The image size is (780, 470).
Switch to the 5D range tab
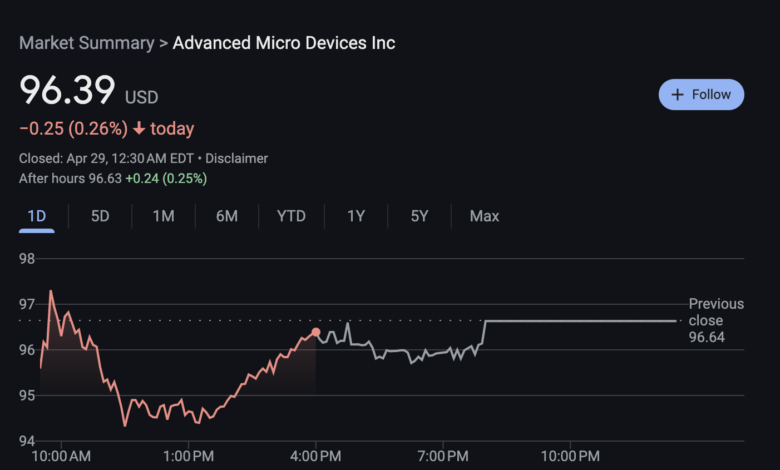(x=100, y=216)
